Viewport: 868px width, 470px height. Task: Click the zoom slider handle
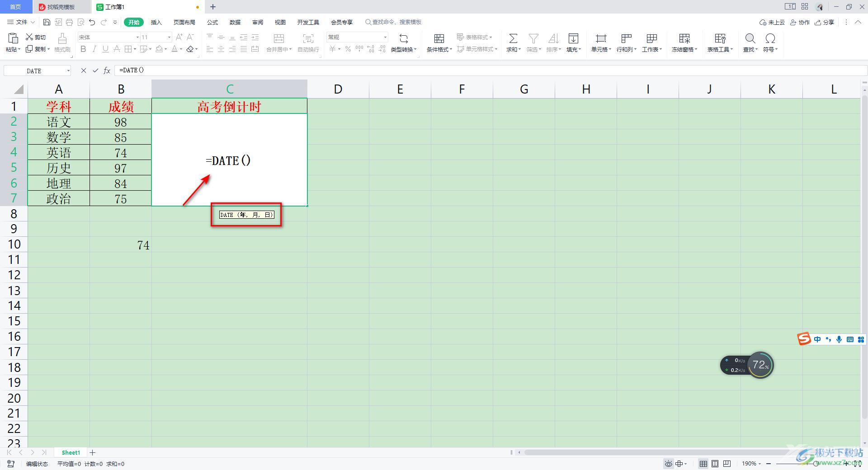point(815,464)
